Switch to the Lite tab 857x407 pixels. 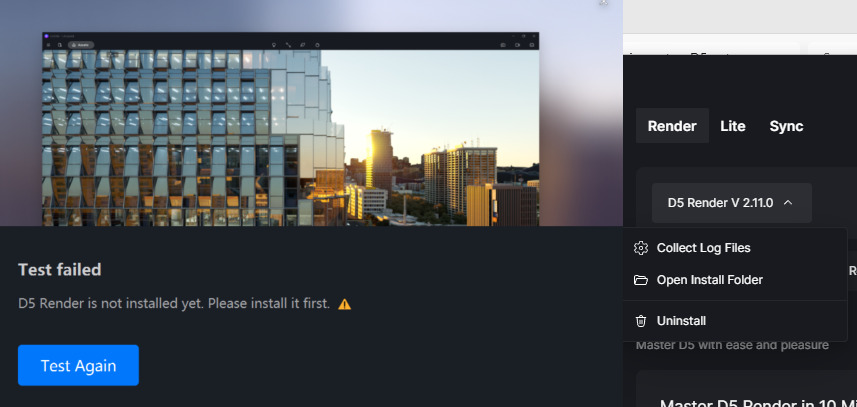pos(732,126)
